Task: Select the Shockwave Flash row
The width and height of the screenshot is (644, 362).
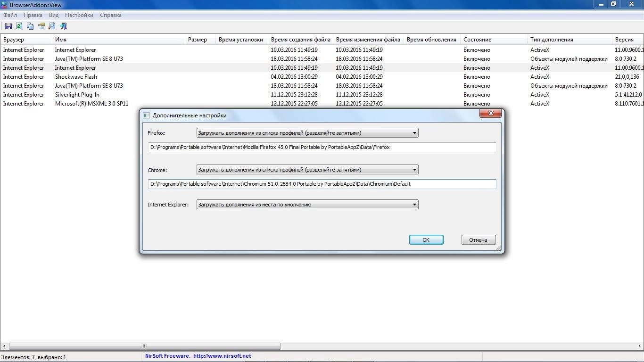Action: point(322,77)
